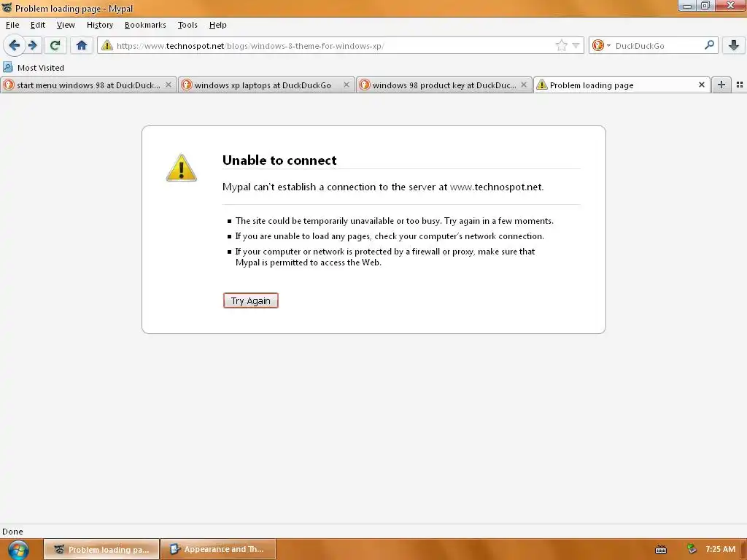Open the Bookmarks menu

click(x=145, y=25)
